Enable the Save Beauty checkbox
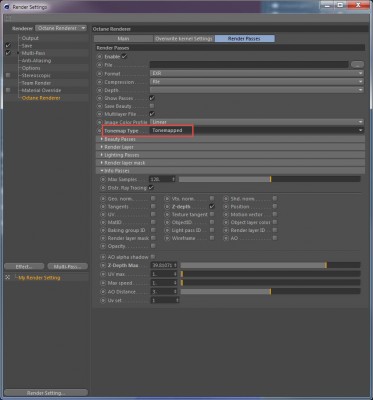This screenshot has height=400, width=373. 152,106
